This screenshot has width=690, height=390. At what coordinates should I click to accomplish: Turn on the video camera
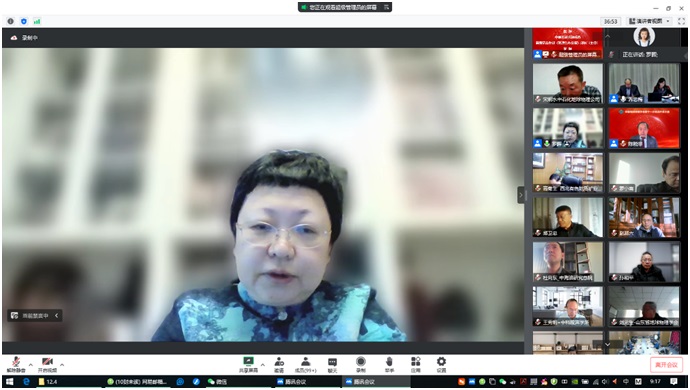48,364
